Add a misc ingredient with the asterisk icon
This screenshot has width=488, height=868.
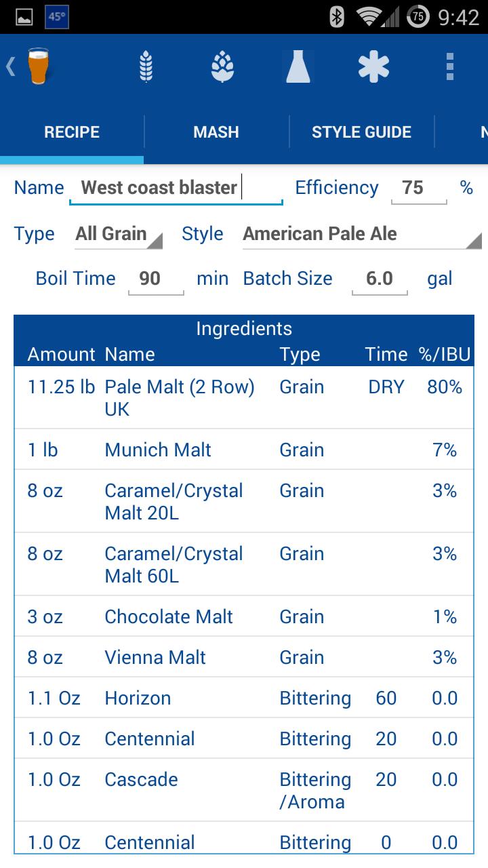click(x=373, y=67)
